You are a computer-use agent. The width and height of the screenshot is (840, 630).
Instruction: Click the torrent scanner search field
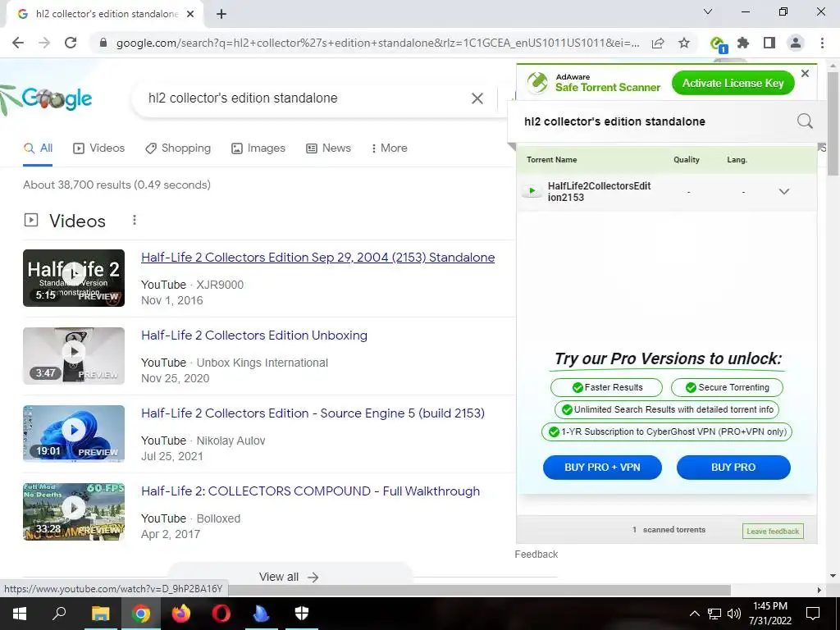[x=656, y=121]
